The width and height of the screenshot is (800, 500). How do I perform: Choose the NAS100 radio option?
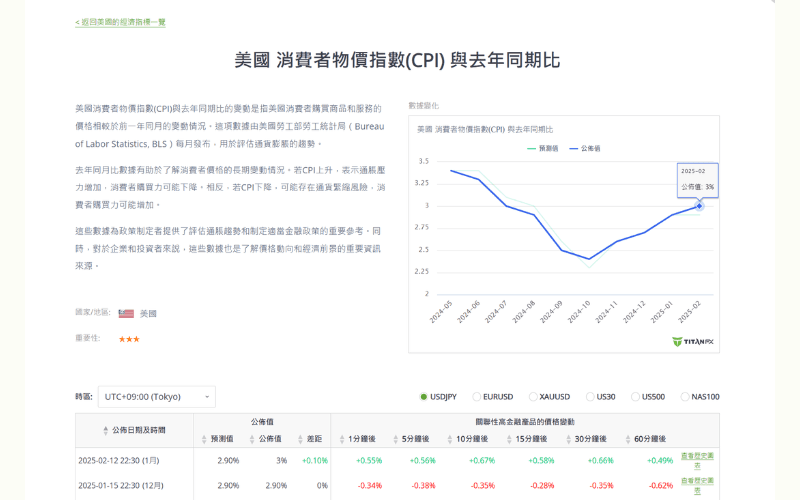685,397
